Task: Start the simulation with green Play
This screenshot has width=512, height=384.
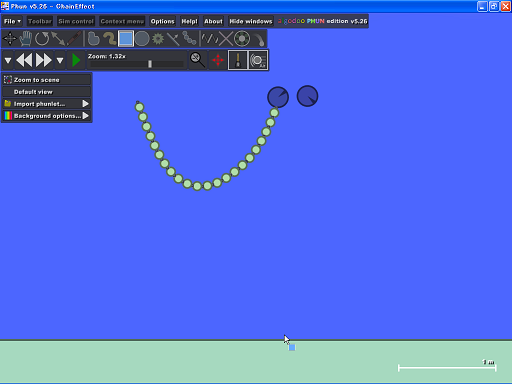Action: coord(76,60)
